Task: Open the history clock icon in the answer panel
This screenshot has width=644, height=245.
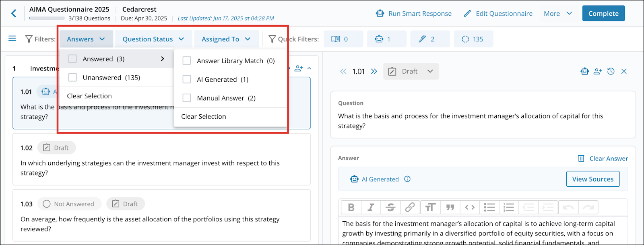Action: pyautogui.click(x=611, y=71)
